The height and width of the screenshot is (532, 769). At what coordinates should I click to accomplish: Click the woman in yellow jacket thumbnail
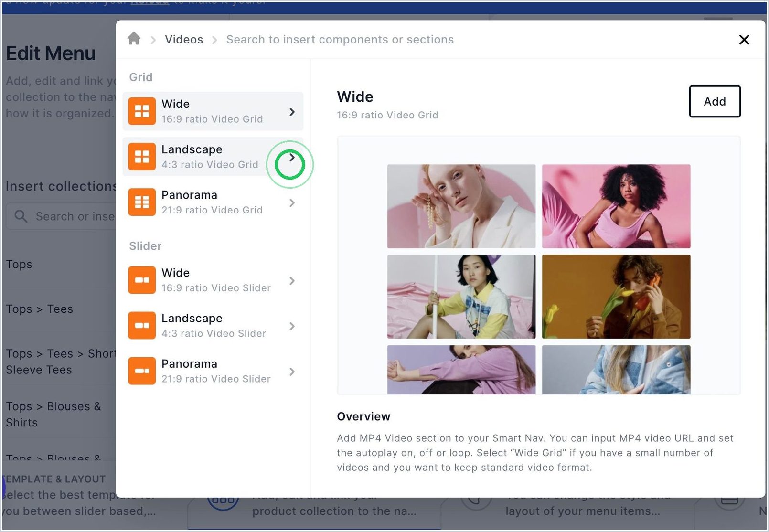[x=461, y=297]
